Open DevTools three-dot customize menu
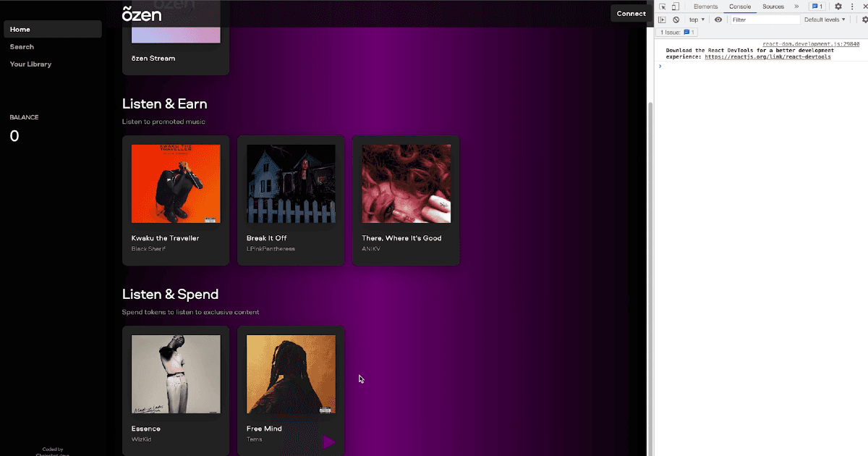The height and width of the screenshot is (456, 868). point(852,7)
